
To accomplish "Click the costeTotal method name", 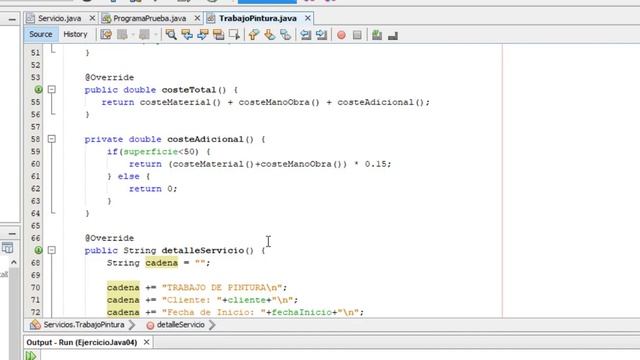I will click(x=189, y=90).
